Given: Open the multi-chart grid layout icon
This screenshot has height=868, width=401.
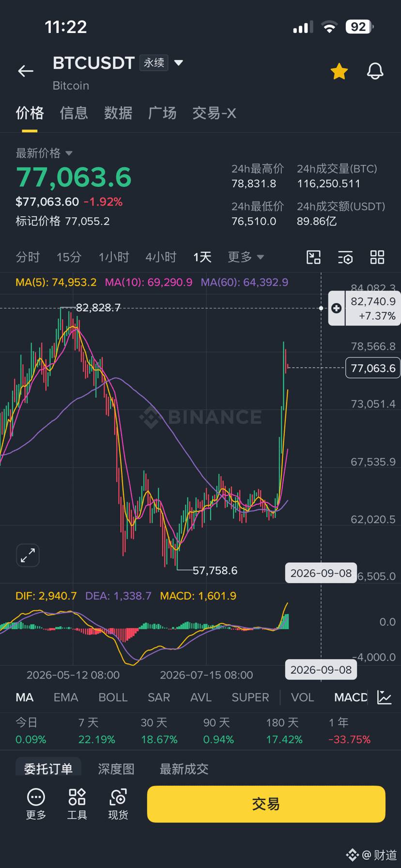Looking at the screenshot, I should [x=377, y=257].
